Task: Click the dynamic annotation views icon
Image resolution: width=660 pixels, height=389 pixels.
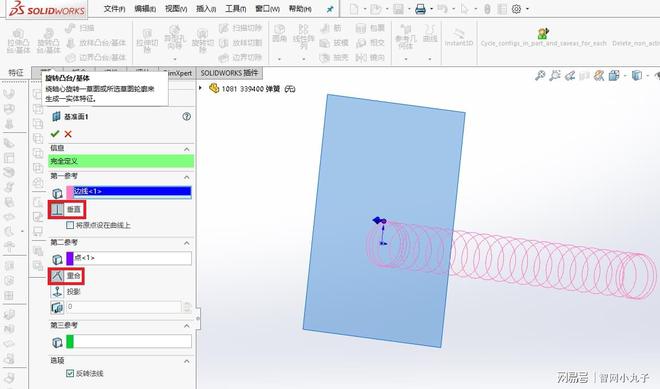Action: [599, 75]
